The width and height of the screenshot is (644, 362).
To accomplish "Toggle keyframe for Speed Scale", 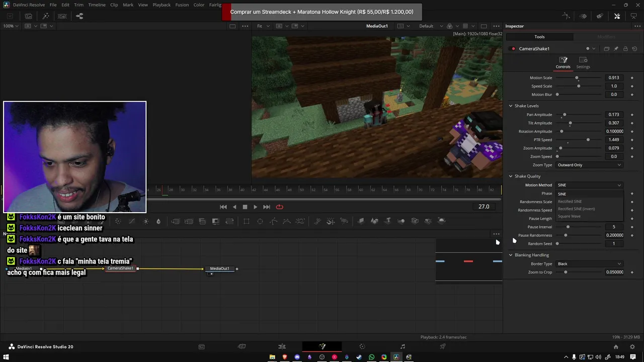I will (x=632, y=86).
